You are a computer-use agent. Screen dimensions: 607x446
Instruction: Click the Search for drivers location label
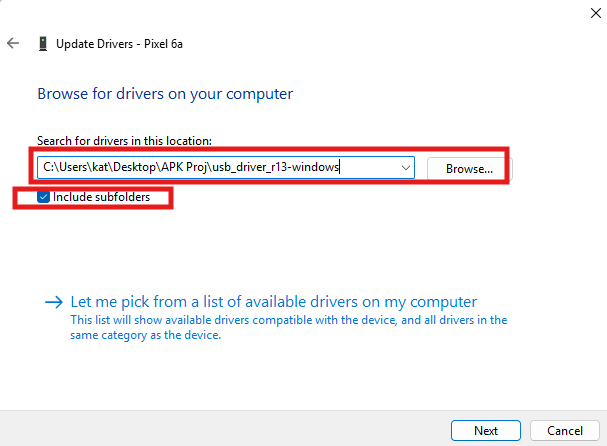tap(124, 141)
